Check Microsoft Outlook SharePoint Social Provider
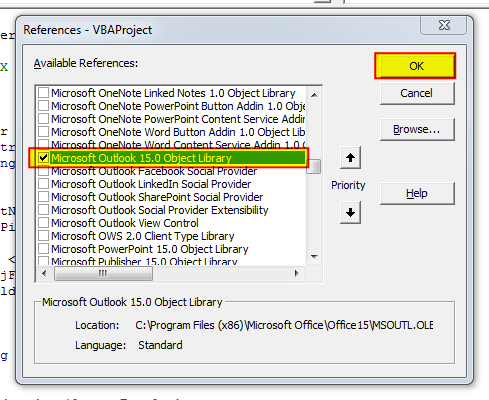 [43, 197]
